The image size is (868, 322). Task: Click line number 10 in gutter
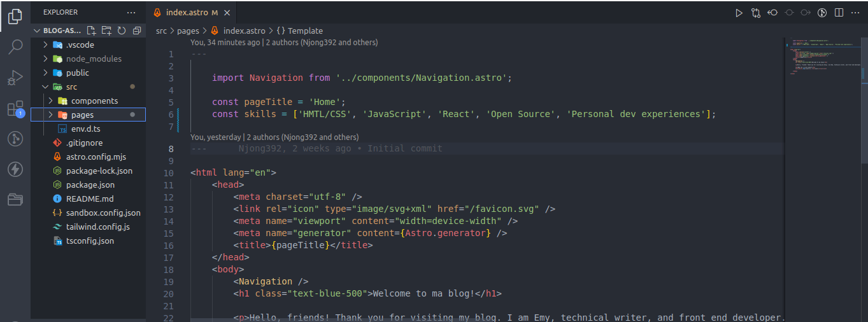[168, 173]
